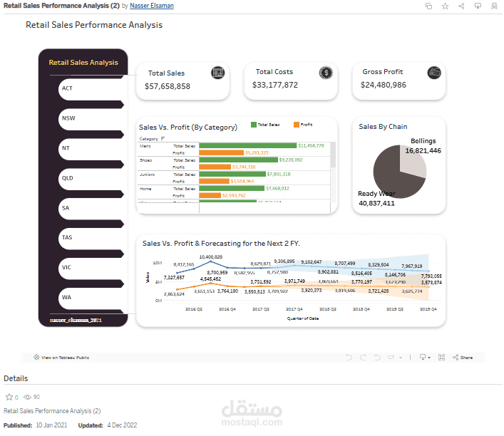Viewport: 504px width, 436px height.
Task: Click the category sort icon
Action: click(163, 139)
